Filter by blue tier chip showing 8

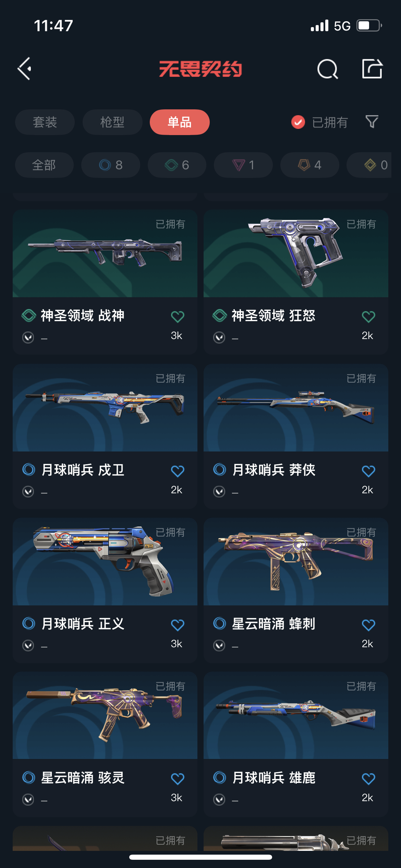tap(111, 165)
